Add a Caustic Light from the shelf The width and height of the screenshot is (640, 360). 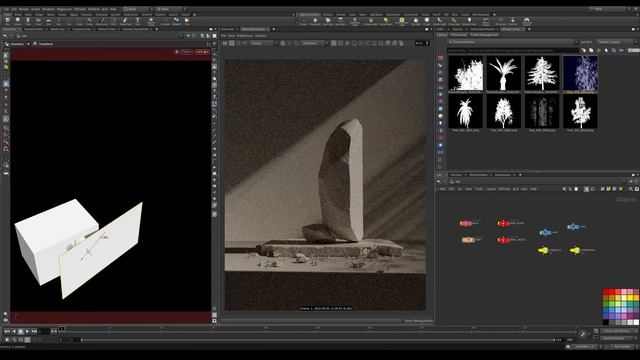pyautogui.click(x=440, y=21)
